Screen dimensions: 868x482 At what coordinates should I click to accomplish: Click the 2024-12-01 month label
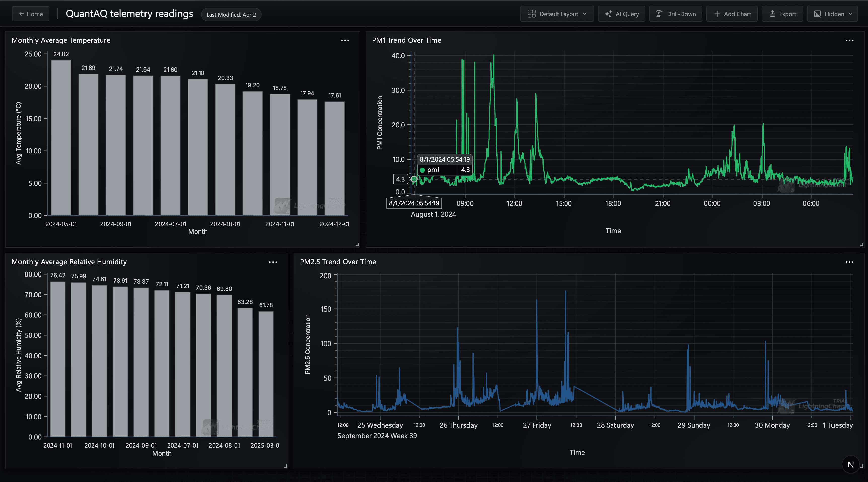tap(335, 224)
